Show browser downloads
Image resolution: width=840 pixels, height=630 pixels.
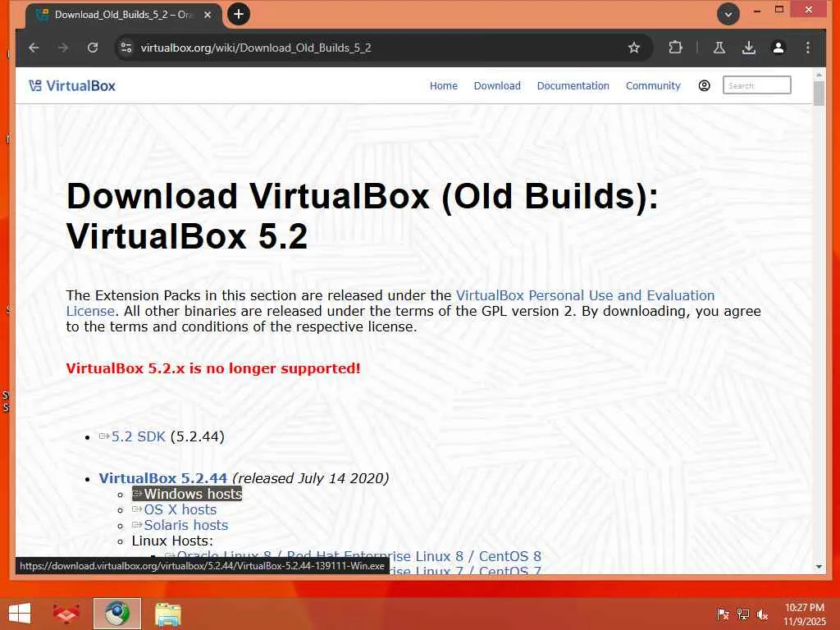click(x=749, y=48)
